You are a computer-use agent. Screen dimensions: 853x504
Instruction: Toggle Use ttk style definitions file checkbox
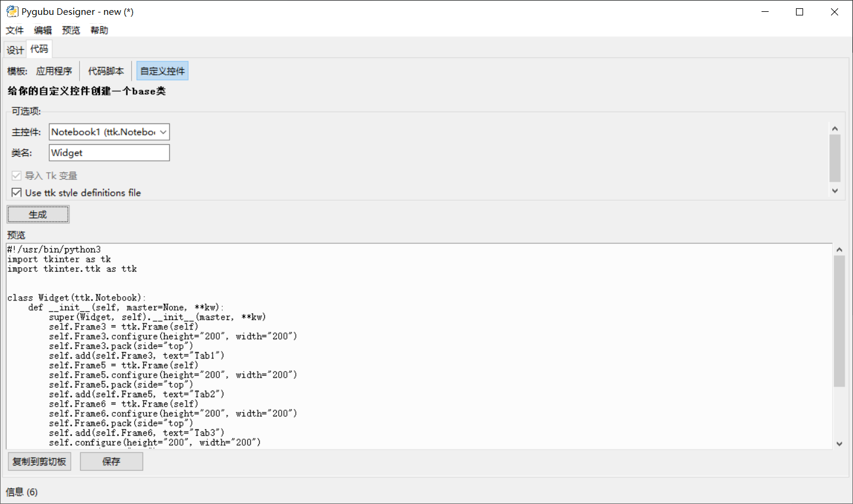click(17, 192)
